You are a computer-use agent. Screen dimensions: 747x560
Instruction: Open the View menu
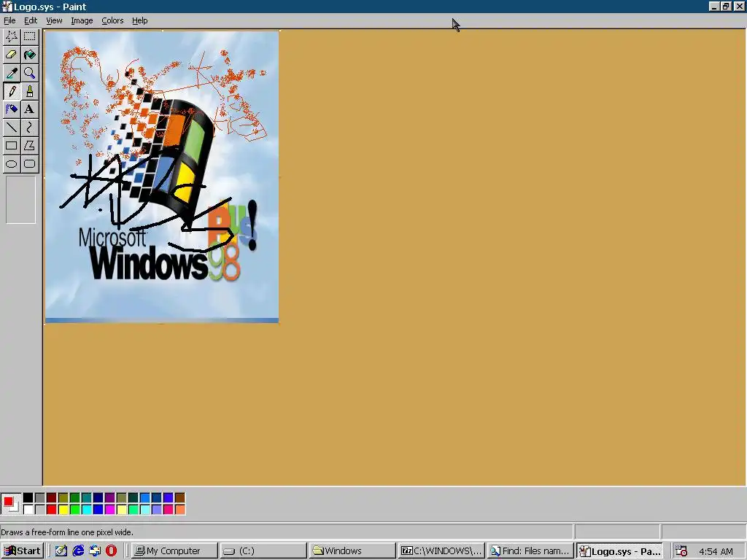tap(54, 20)
